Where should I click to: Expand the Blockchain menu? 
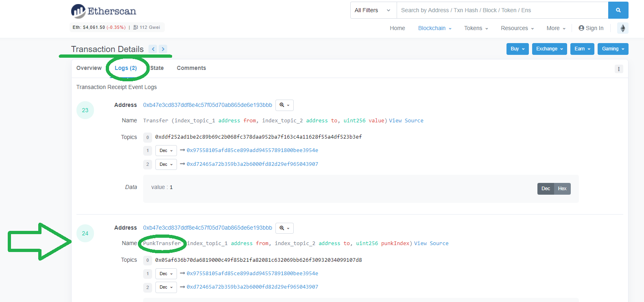[x=435, y=28]
